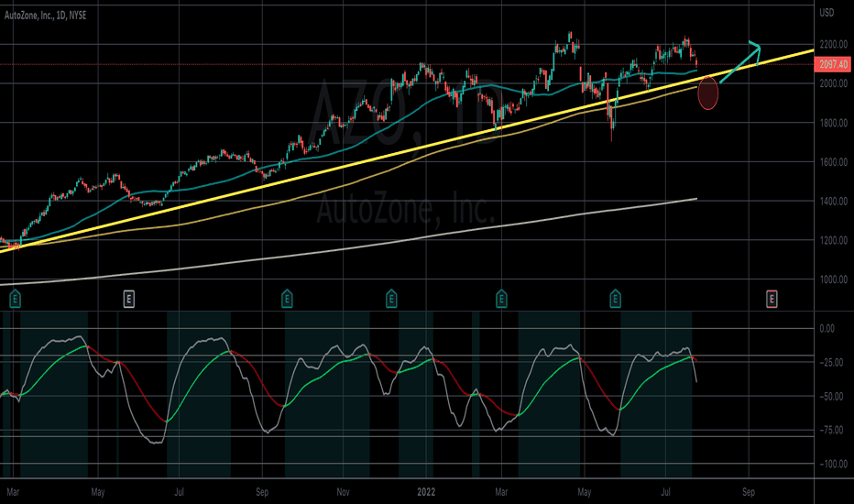Click the red upcoming earnings E marker

772,299
